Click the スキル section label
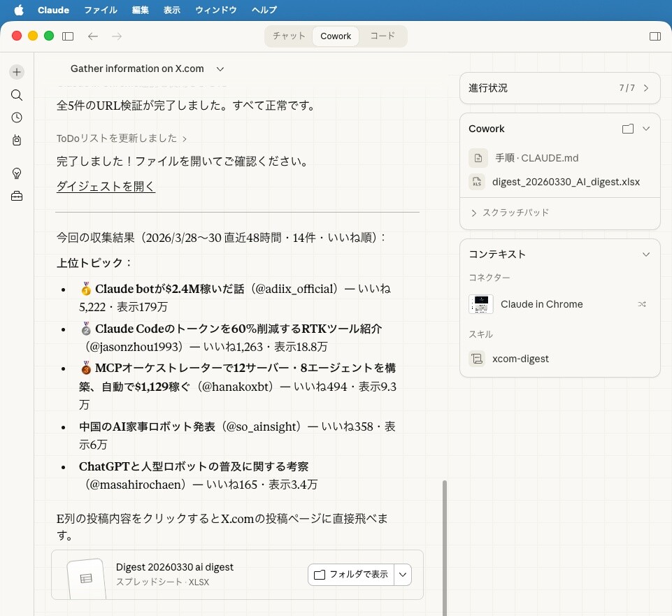The image size is (672, 616). pyautogui.click(x=480, y=334)
